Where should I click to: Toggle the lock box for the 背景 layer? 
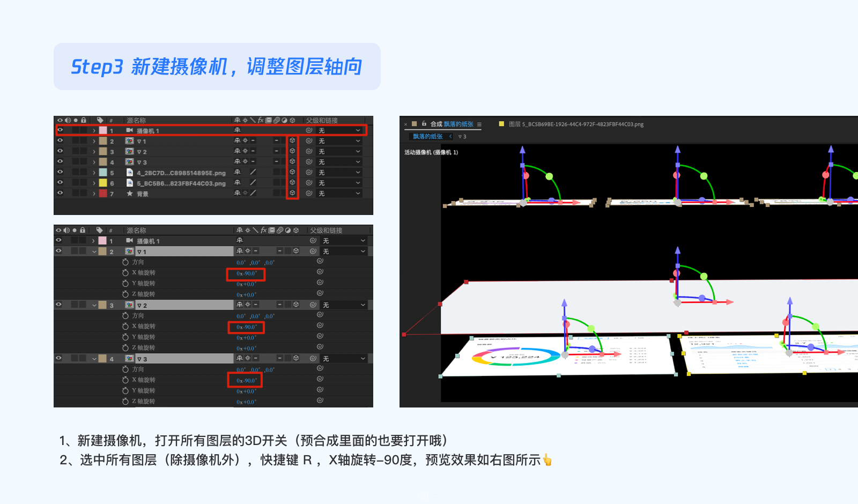(x=83, y=193)
